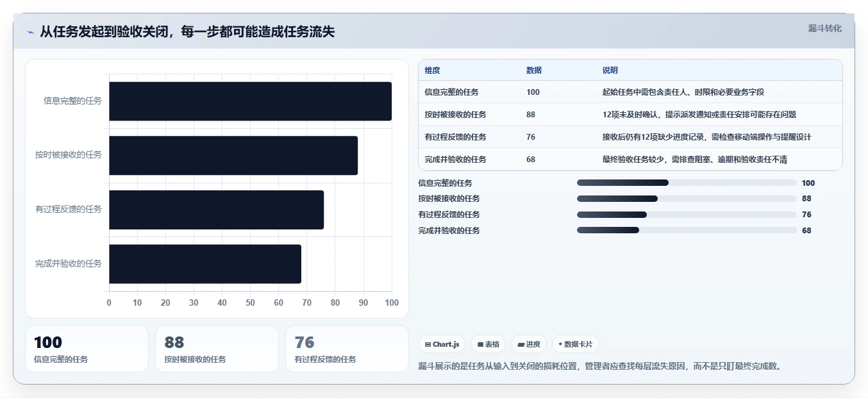
Task: Click the 有过程反馈的任务 y-axis label
Action: 69,209
